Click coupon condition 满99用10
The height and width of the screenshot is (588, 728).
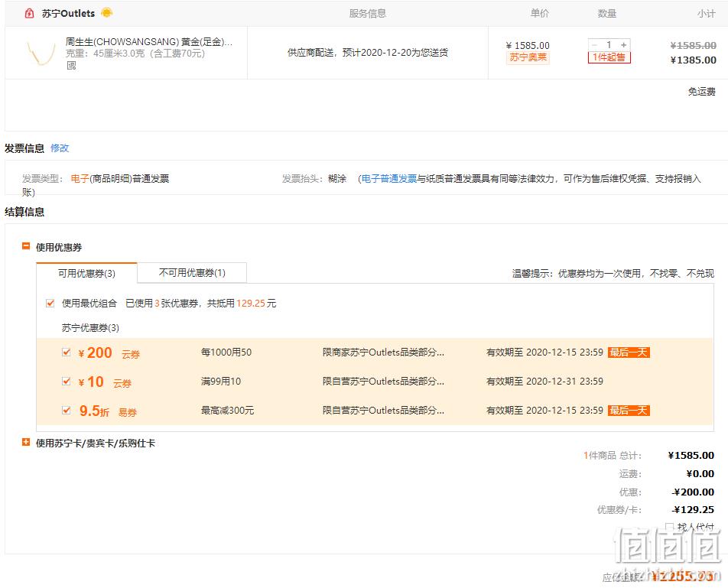click(221, 382)
